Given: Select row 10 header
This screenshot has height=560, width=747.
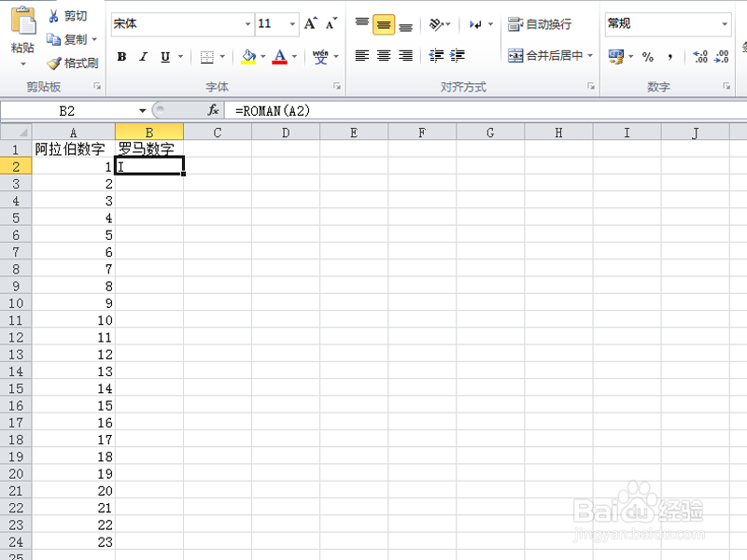Looking at the screenshot, I should coord(16,302).
